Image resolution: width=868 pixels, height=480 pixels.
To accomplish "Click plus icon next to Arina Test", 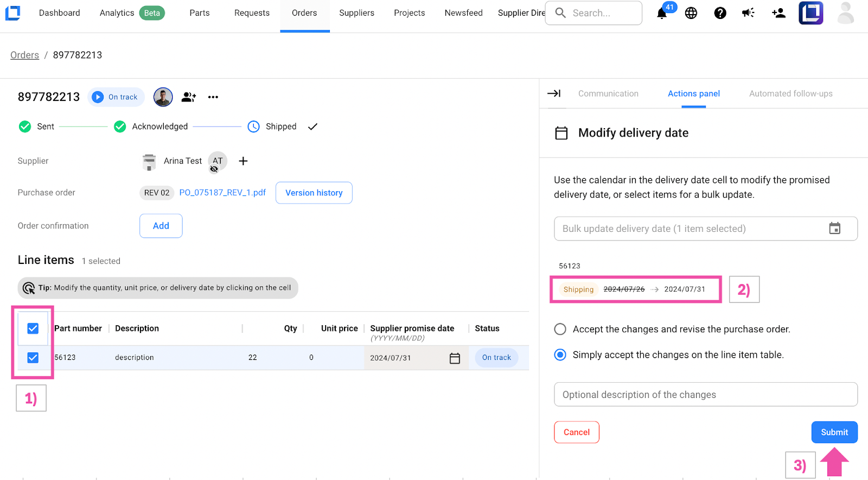I will pos(243,161).
